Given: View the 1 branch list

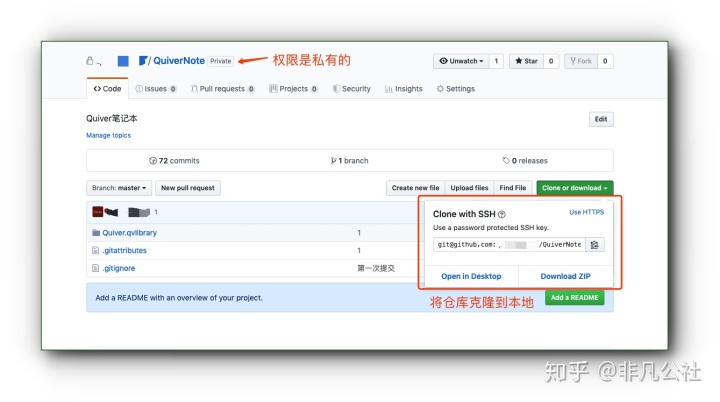Looking at the screenshot, I should [349, 161].
